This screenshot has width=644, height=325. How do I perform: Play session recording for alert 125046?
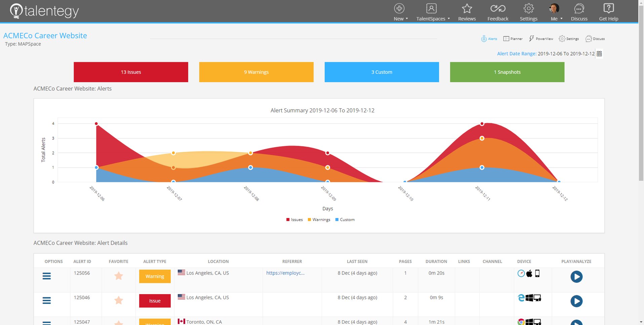pos(576,301)
